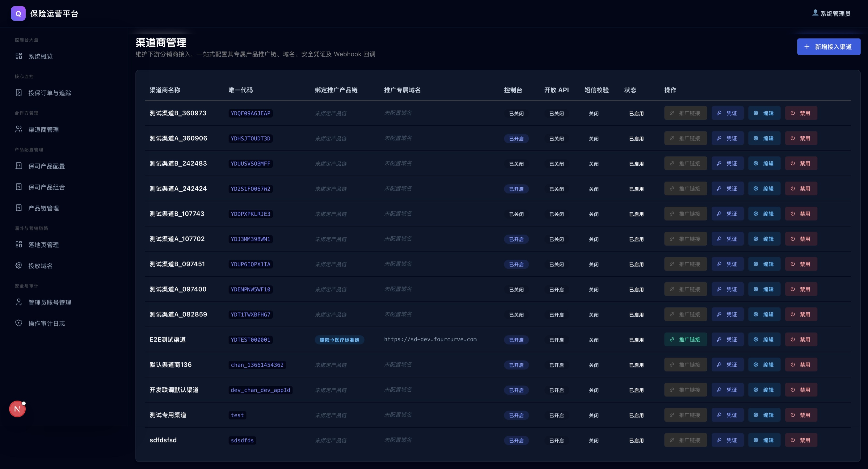Click 控制台 已开启 badge for 测试渠道A_360906
Image resolution: width=868 pixels, height=469 pixels.
tap(516, 139)
